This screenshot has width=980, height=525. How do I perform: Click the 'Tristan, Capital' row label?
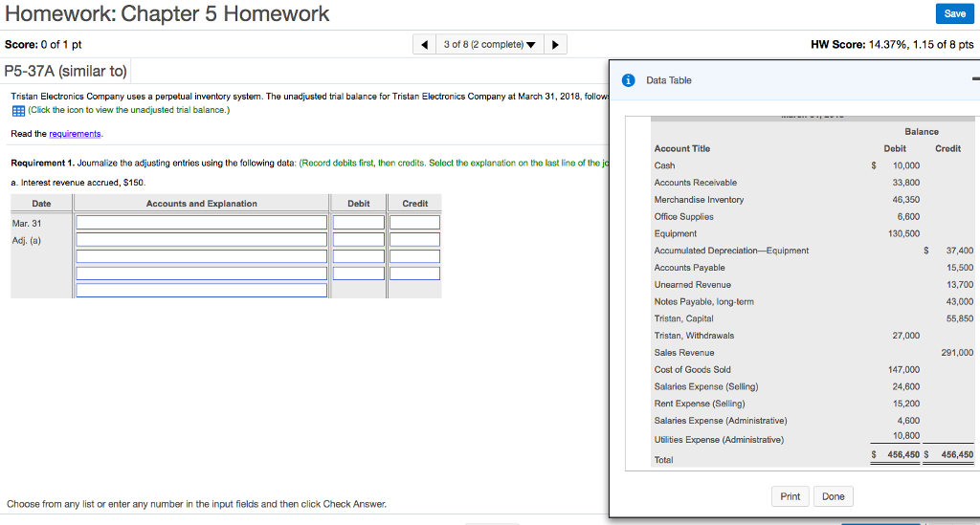[x=683, y=318]
